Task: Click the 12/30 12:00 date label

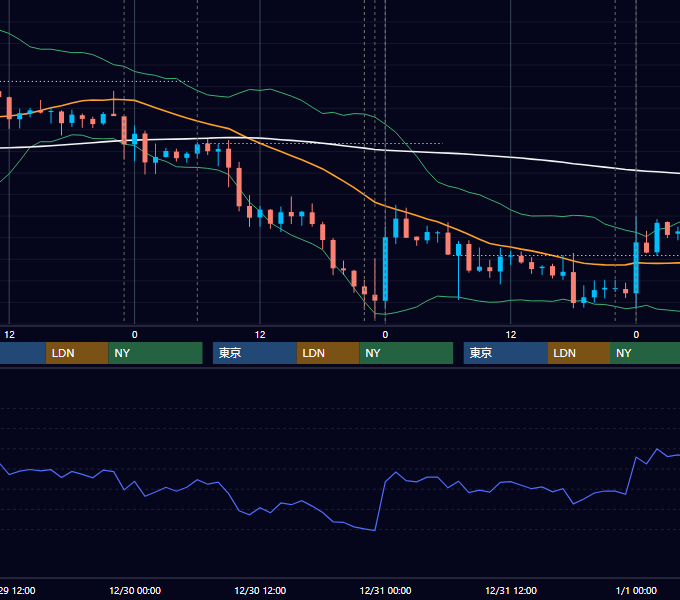Action: [260, 590]
